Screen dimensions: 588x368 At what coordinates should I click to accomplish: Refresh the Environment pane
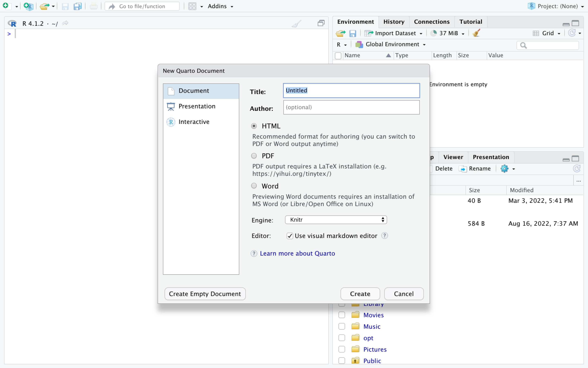(x=572, y=33)
